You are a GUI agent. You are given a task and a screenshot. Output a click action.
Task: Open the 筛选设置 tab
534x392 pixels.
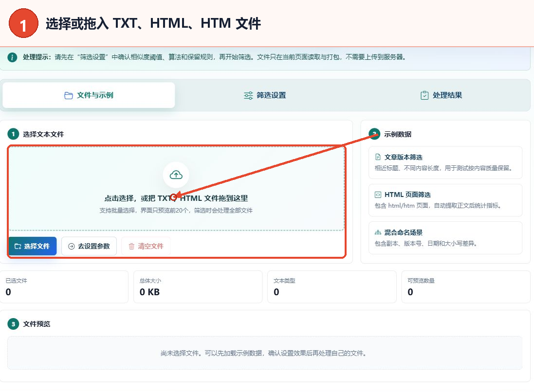pyautogui.click(x=265, y=95)
